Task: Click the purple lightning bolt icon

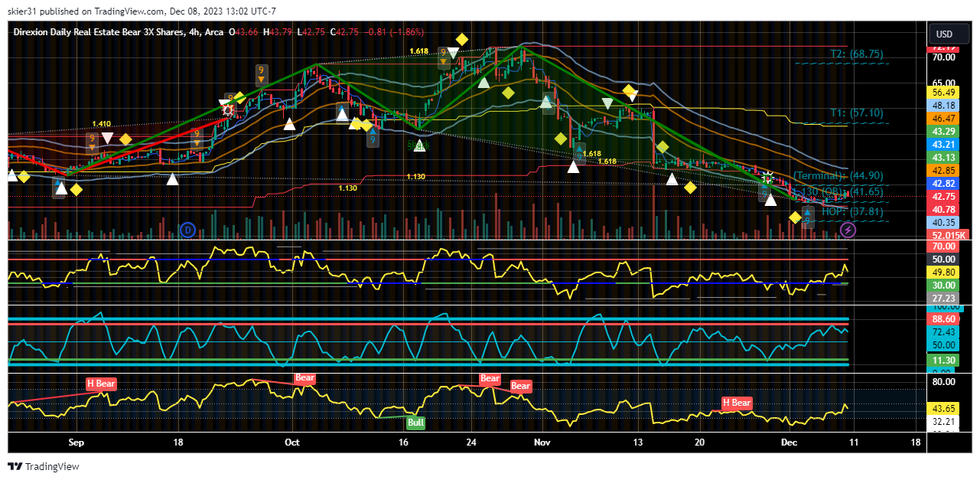Action: pos(848,229)
